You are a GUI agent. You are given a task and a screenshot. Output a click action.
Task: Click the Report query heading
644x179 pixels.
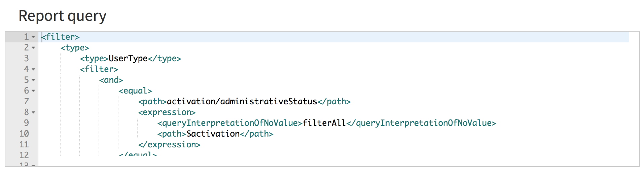point(62,16)
